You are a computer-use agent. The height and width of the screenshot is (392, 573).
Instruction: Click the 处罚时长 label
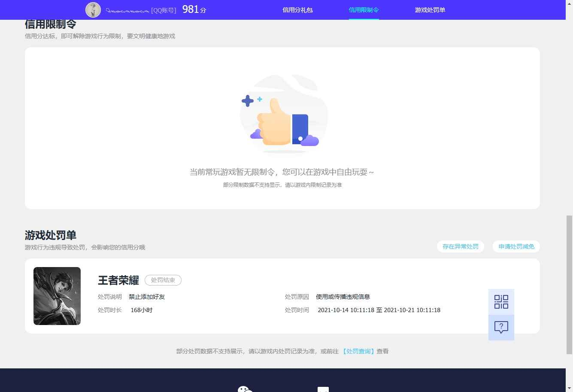pos(110,310)
